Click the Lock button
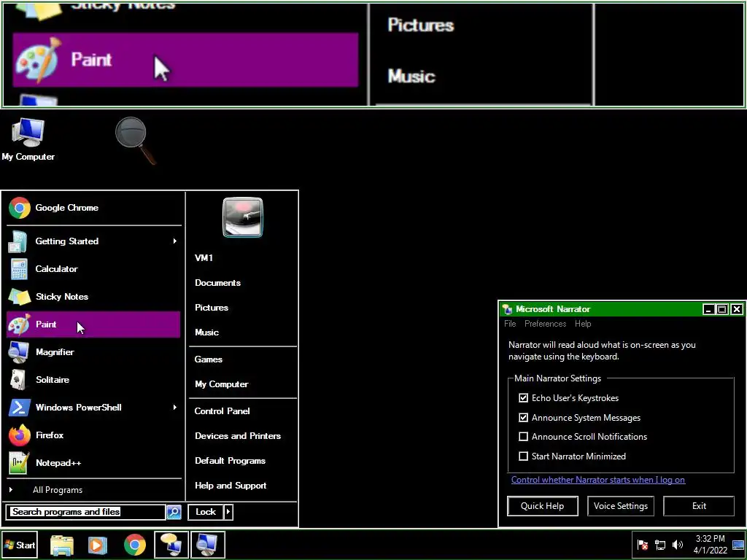Viewport: 747px width, 560px height. point(206,512)
